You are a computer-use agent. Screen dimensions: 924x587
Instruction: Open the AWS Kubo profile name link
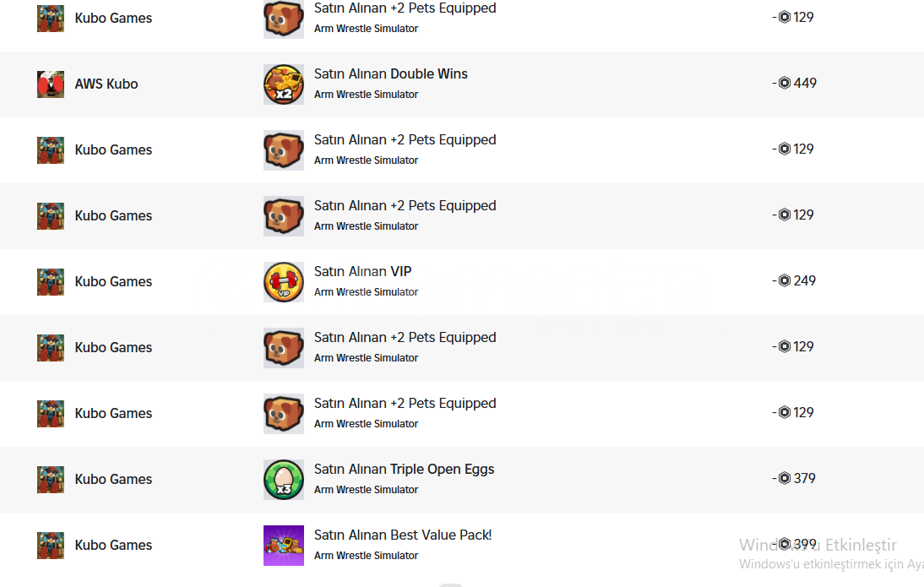tap(106, 84)
